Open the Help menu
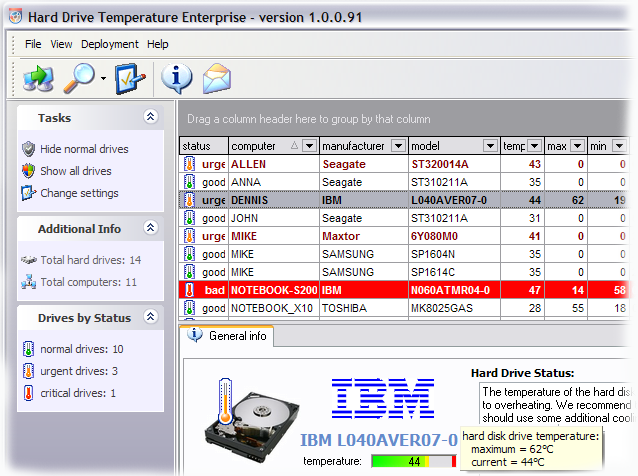Viewport: 638px width, 476px height. coord(157,44)
